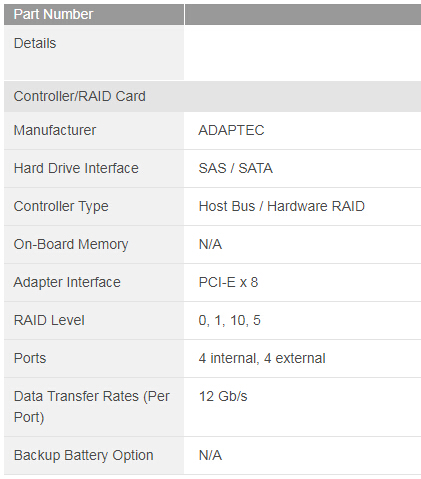The width and height of the screenshot is (421, 479).
Task: Click the N/A value beside On-Board Memory
Action: [210, 244]
